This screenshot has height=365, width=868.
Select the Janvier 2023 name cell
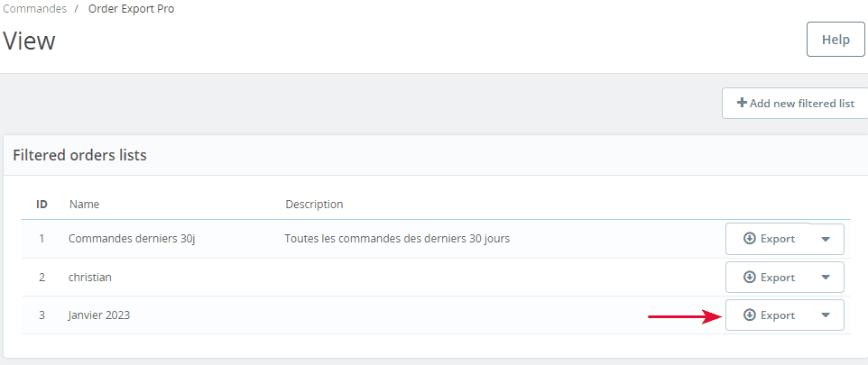click(99, 315)
